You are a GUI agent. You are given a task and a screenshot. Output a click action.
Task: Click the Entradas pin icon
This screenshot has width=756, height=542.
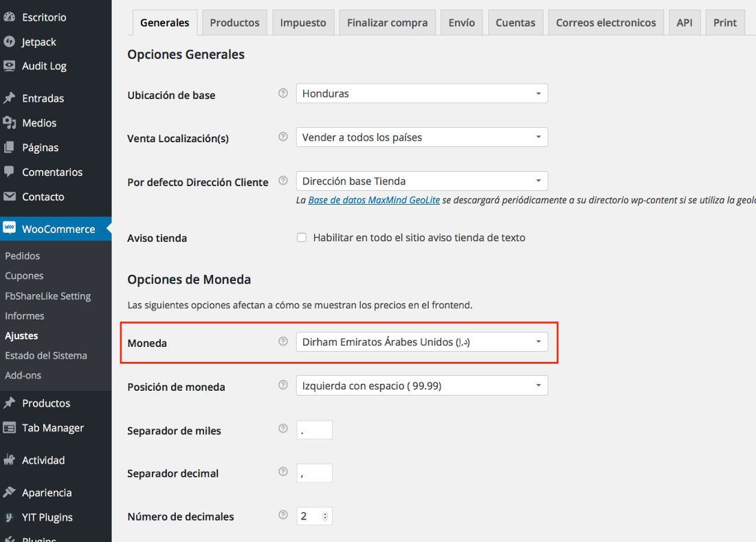tap(9, 98)
